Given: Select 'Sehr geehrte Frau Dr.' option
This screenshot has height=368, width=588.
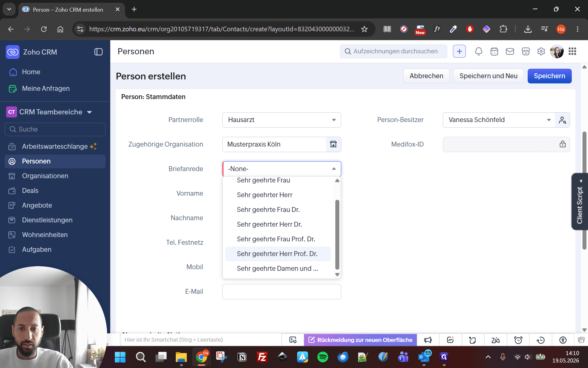Looking at the screenshot, I should [278, 210].
